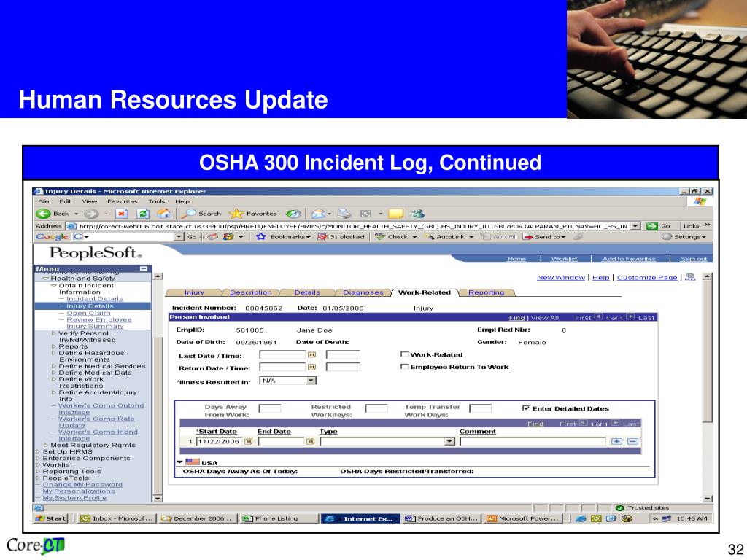Collapse the USA section triangle
Viewport: 747px width, 560px height.
point(179,462)
